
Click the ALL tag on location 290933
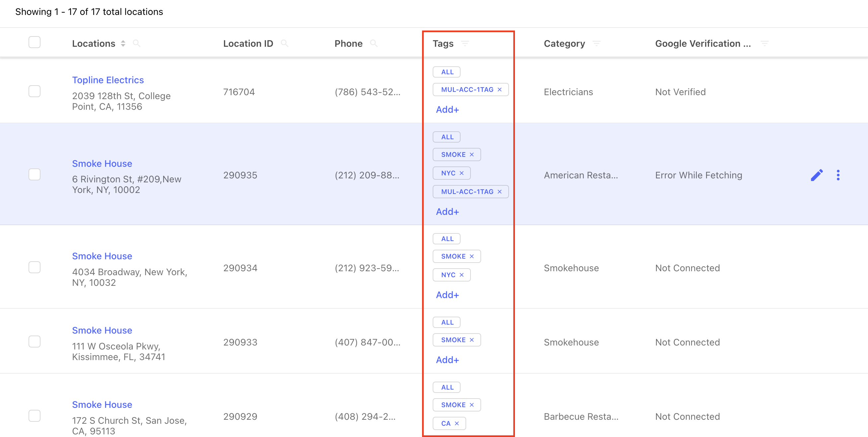(x=447, y=322)
